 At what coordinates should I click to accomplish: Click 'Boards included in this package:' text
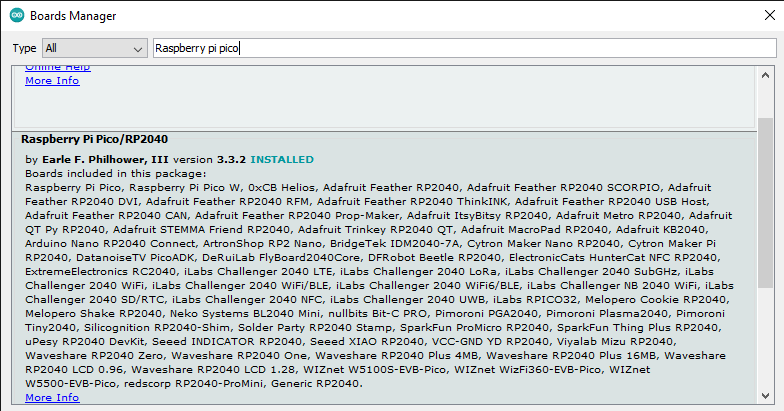[116, 174]
